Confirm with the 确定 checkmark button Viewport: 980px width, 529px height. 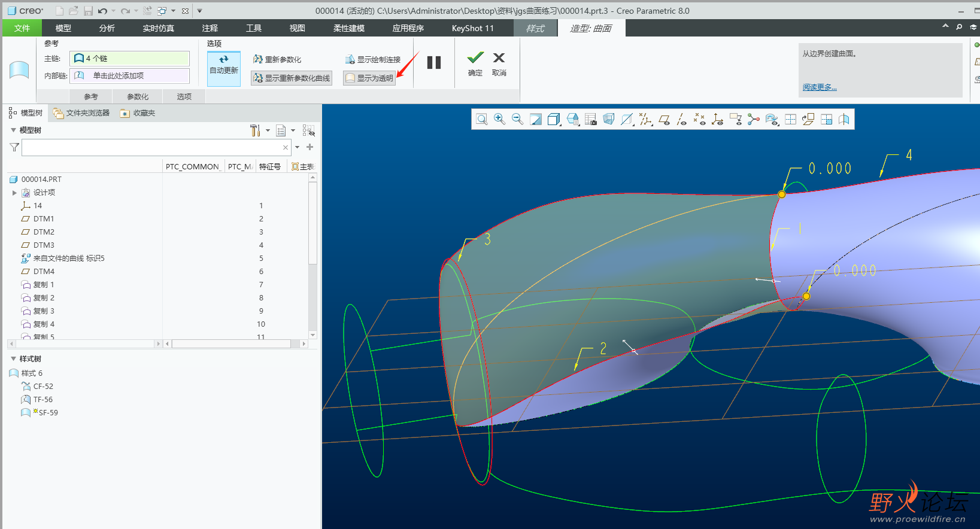click(x=475, y=64)
